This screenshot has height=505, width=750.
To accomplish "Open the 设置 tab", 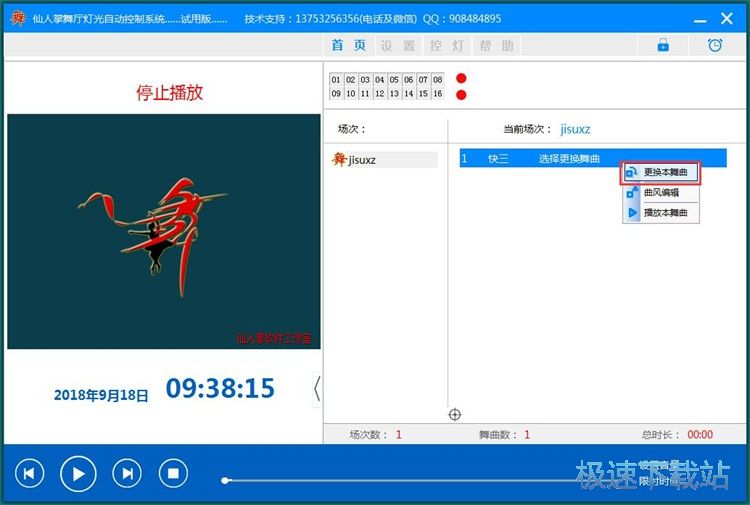I will 397,45.
